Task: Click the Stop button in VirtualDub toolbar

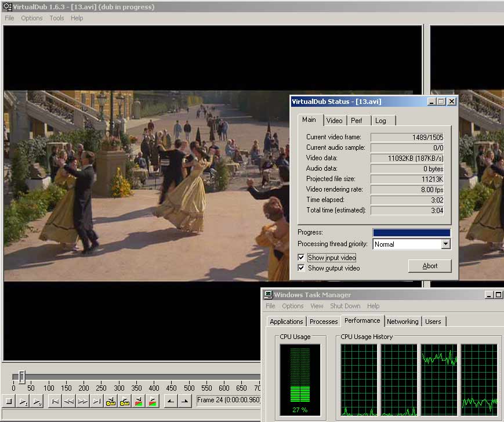Action: pos(9,401)
